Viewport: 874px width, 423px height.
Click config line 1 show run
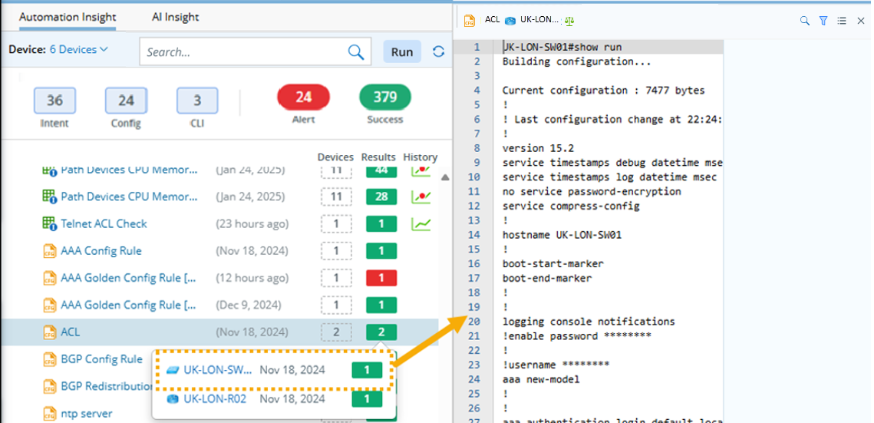tap(562, 47)
